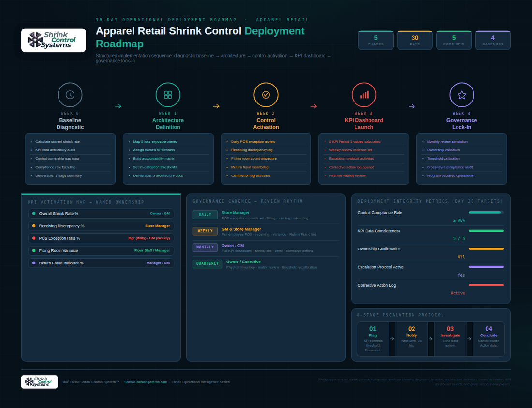The height and width of the screenshot is (408, 532).
Task: Click the Architecture Definition heading
Action: (x=168, y=124)
